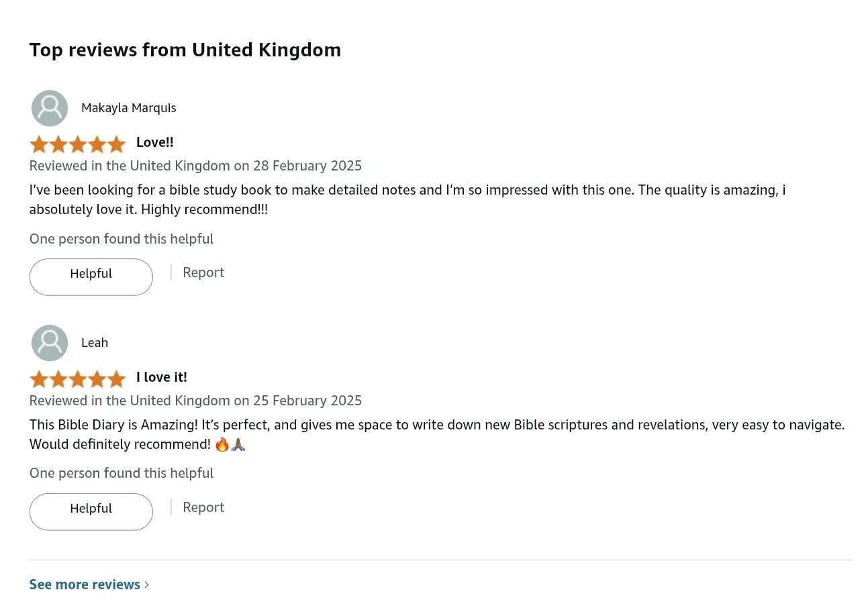Viewport: 868px width, 612px height.
Task: Click the fire emoji in Leah's review
Action: pyautogui.click(x=222, y=444)
